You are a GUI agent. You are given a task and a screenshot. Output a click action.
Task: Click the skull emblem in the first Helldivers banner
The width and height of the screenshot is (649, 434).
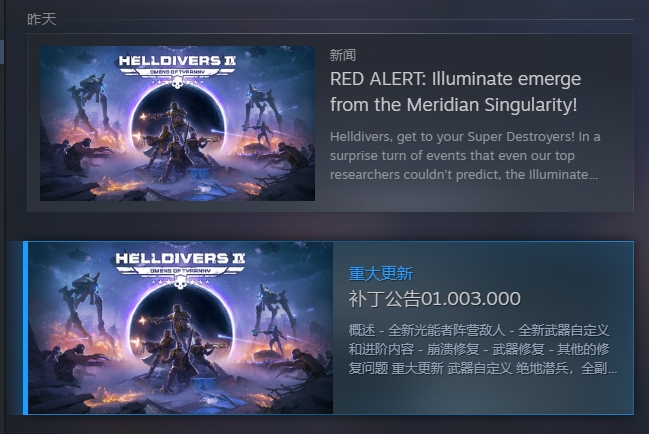pyautogui.click(x=177, y=83)
